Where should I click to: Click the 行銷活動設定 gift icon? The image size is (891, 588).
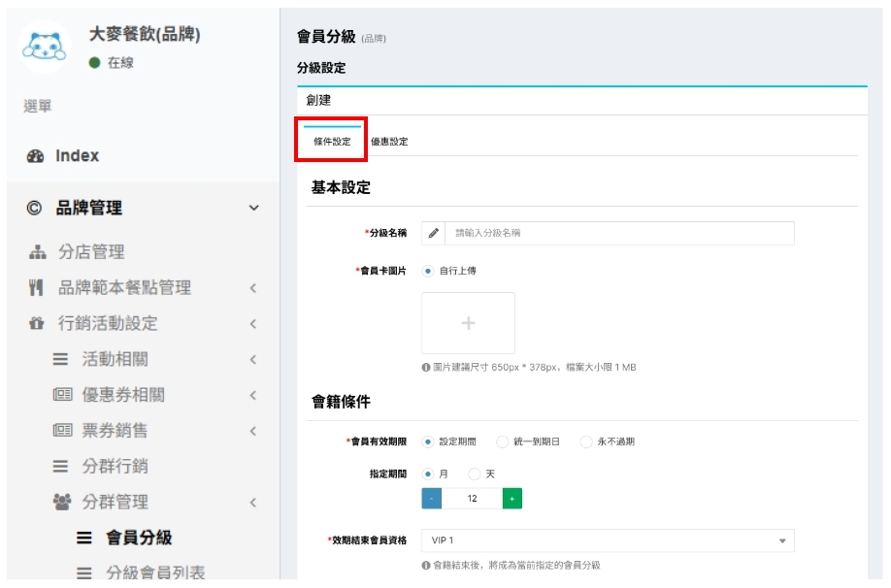click(x=37, y=324)
